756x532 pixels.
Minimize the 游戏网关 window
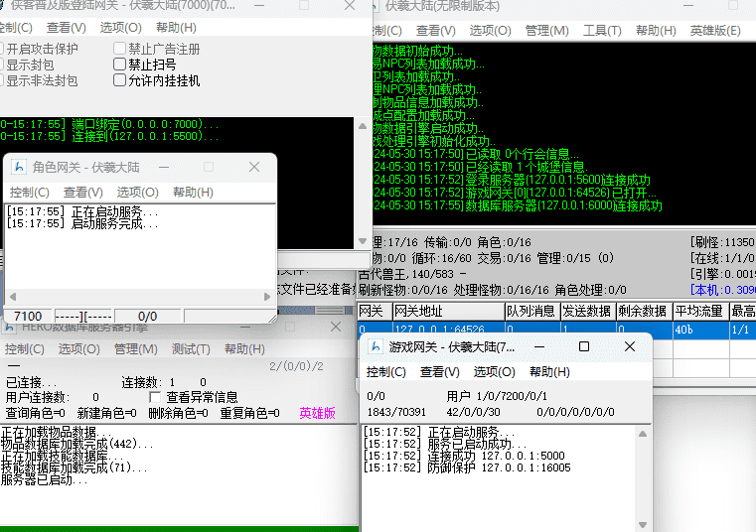click(539, 346)
